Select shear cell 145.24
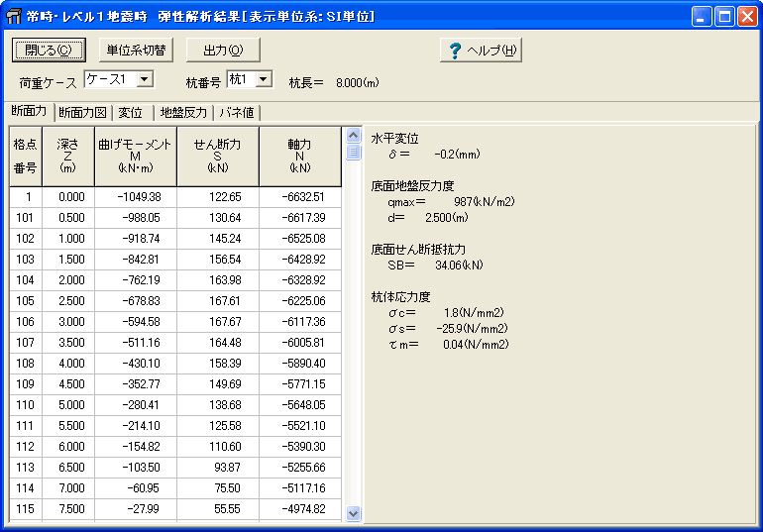The height and width of the screenshot is (532, 763). (218, 239)
